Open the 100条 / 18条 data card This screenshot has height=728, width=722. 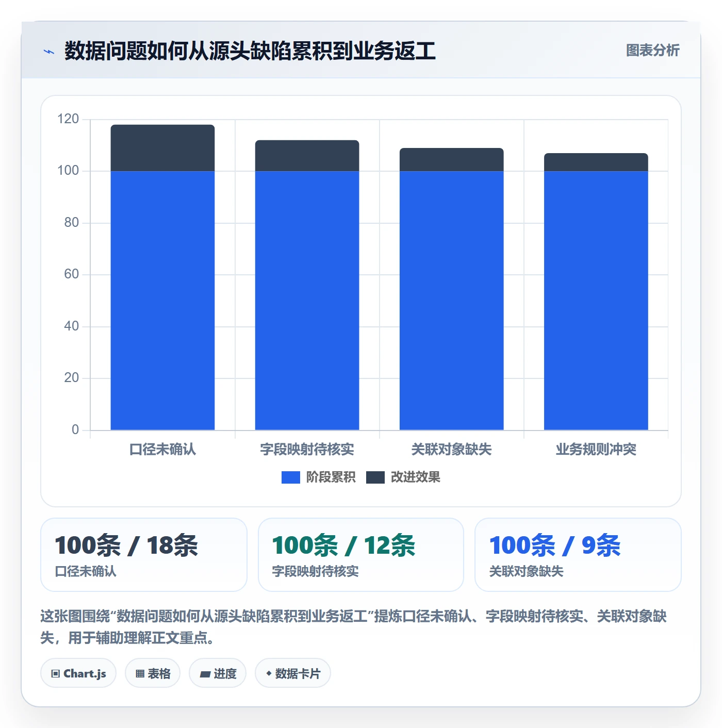pyautogui.click(x=144, y=555)
